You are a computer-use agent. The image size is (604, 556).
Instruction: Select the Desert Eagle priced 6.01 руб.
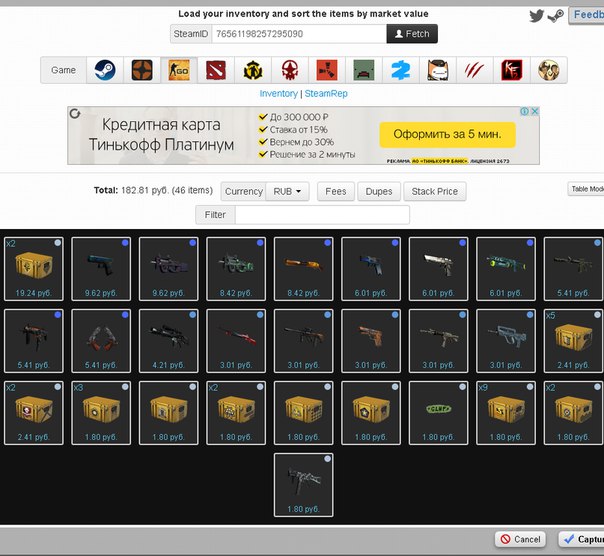438,269
